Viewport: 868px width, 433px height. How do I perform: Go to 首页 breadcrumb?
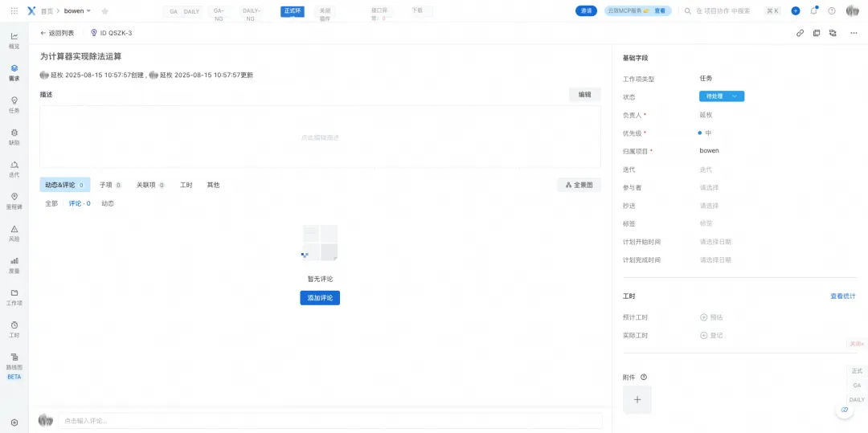click(47, 11)
